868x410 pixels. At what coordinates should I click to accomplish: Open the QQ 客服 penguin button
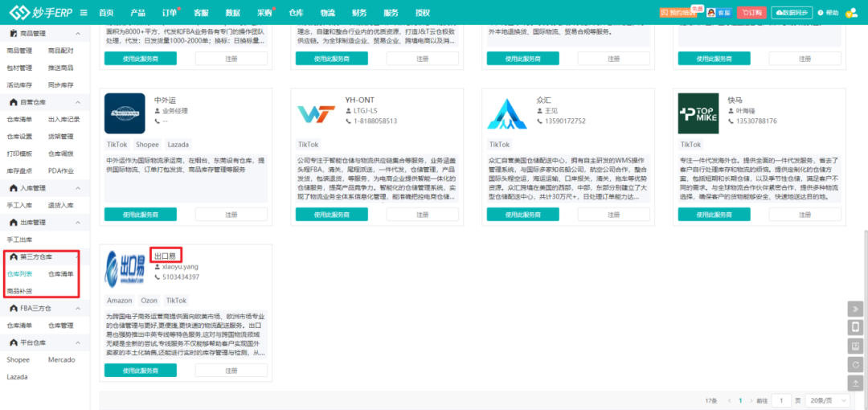click(x=719, y=12)
